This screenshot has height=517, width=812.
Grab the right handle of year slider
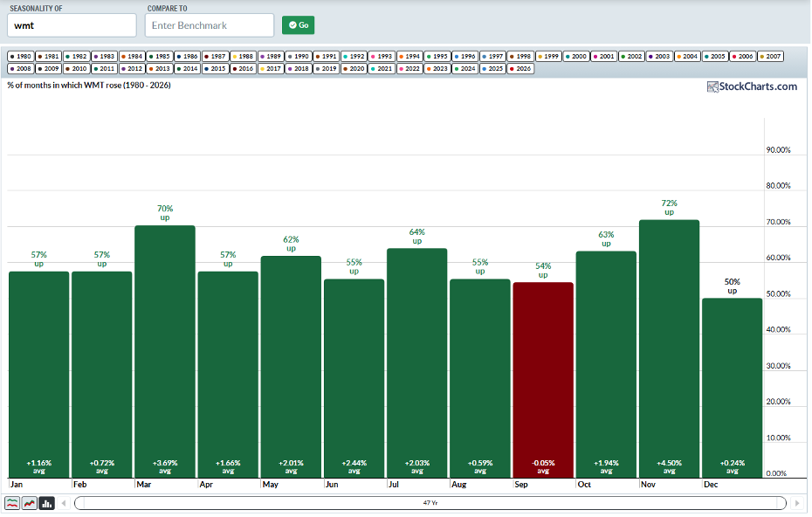click(781, 503)
